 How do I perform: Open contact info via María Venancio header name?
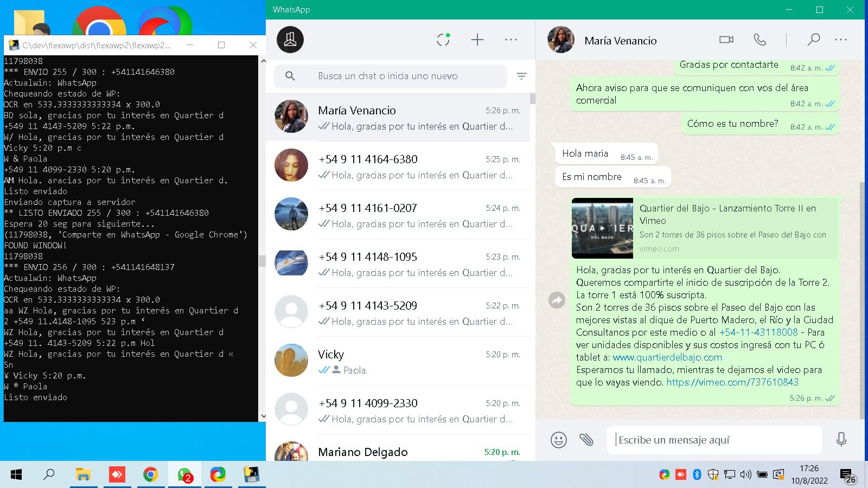click(621, 41)
